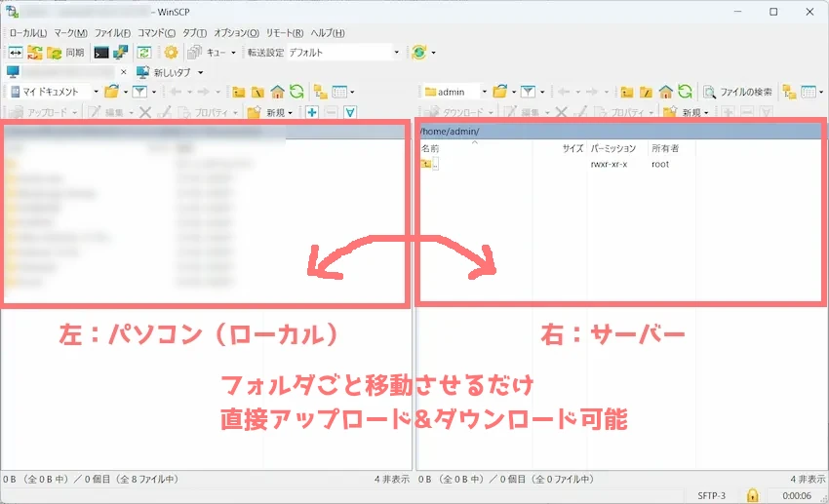
Task: Open the オプション(O) menu
Action: 236,33
